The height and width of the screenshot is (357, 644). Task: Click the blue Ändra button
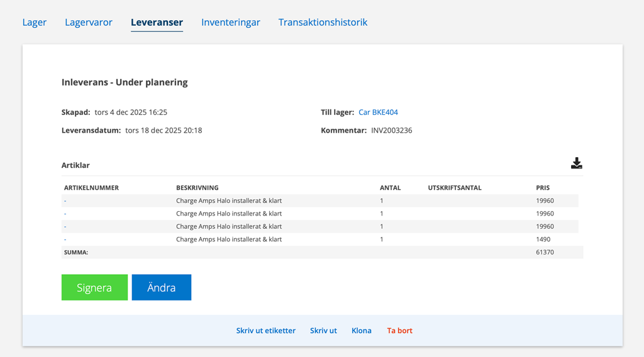click(x=161, y=287)
